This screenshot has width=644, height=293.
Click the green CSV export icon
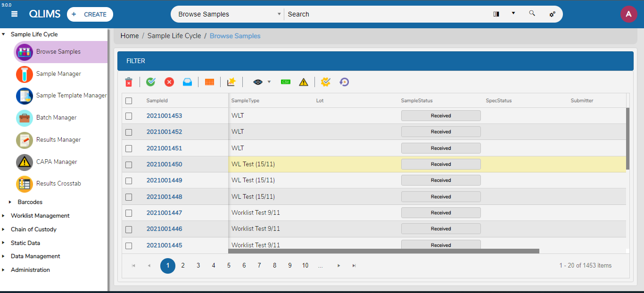285,82
